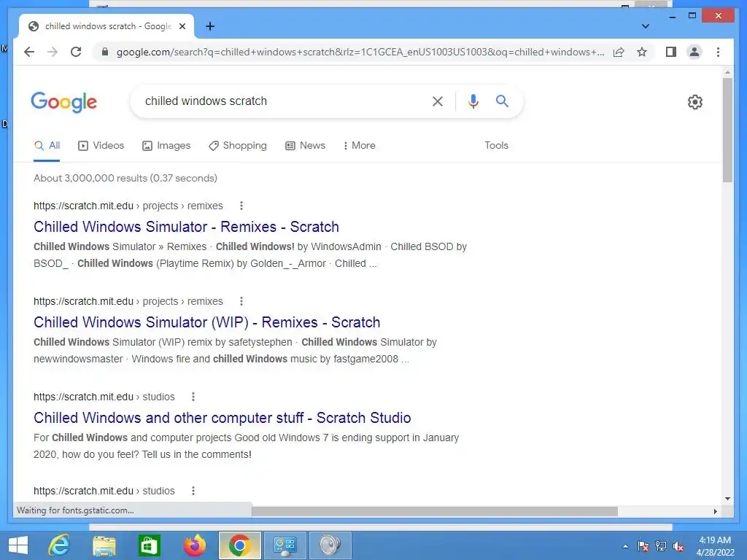Close the 'chilled windows scratch' tab
Viewport: 747px width, 560px height.
(182, 26)
